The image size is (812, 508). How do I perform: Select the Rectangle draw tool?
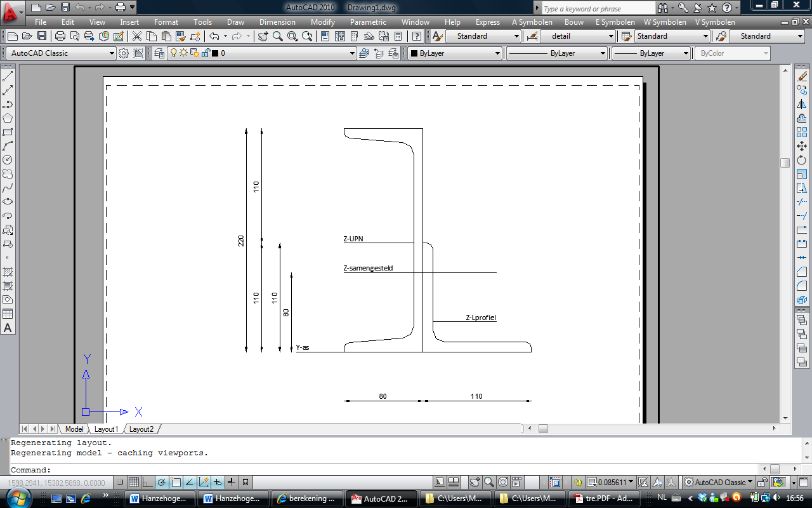click(x=8, y=132)
